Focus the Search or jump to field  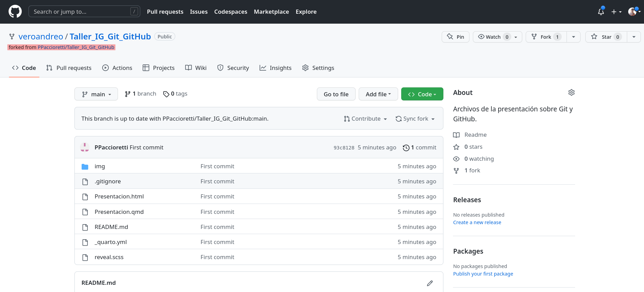point(81,12)
